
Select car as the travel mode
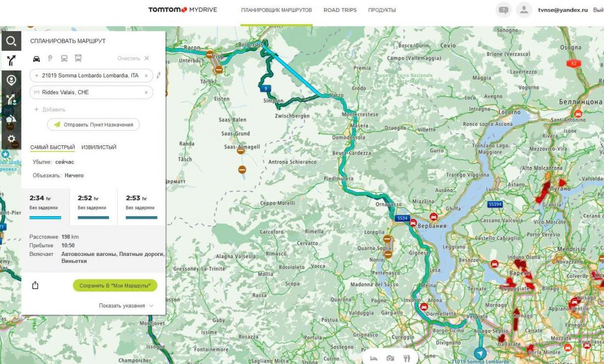(x=36, y=58)
